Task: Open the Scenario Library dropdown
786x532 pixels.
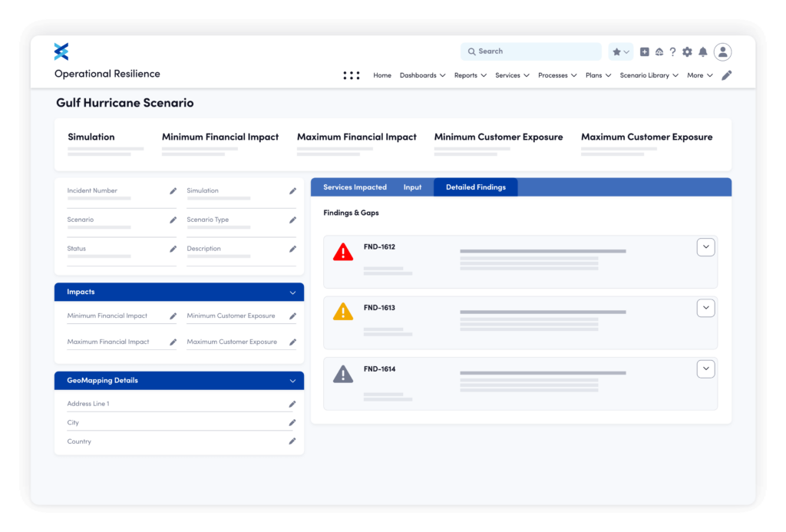Action: tap(649, 75)
